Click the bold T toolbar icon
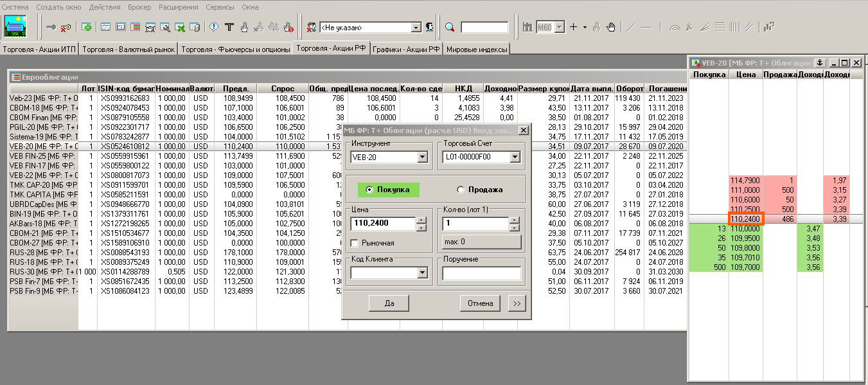Image resolution: width=868 pixels, height=385 pixels. [229, 27]
